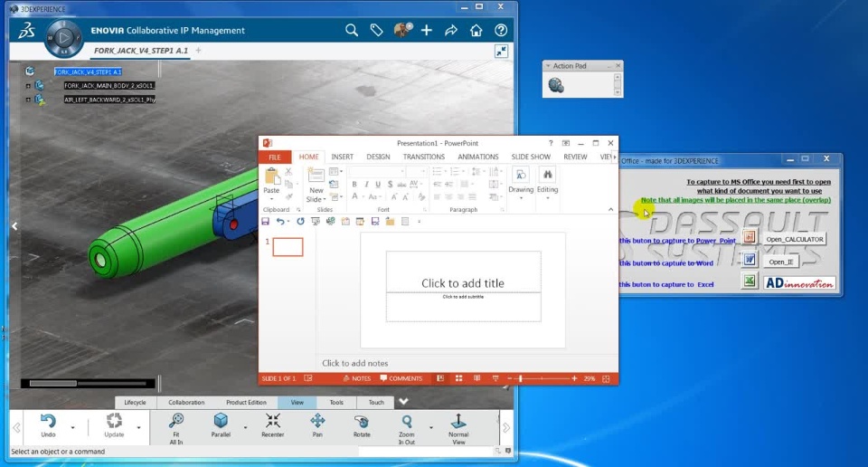Select the Normal View tool

point(458,428)
